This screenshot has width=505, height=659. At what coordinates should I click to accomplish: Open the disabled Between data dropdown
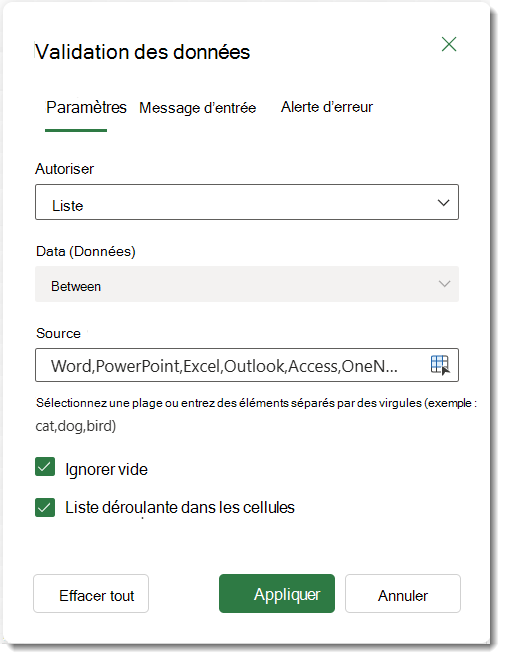tap(247, 284)
